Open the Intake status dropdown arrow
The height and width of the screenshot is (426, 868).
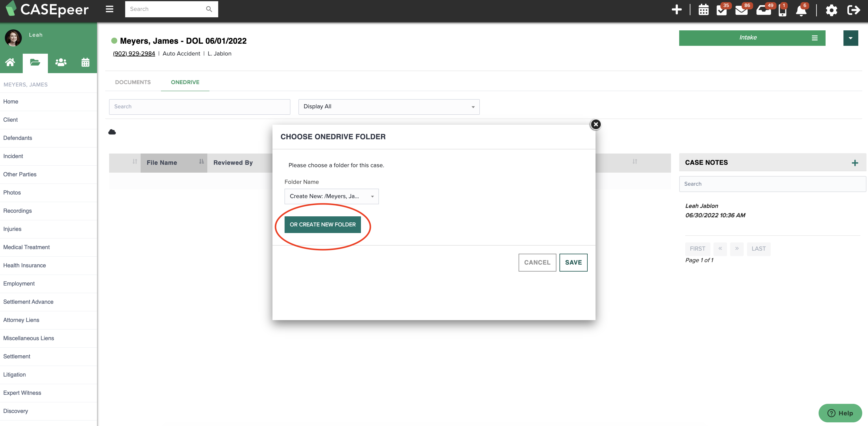click(x=851, y=38)
